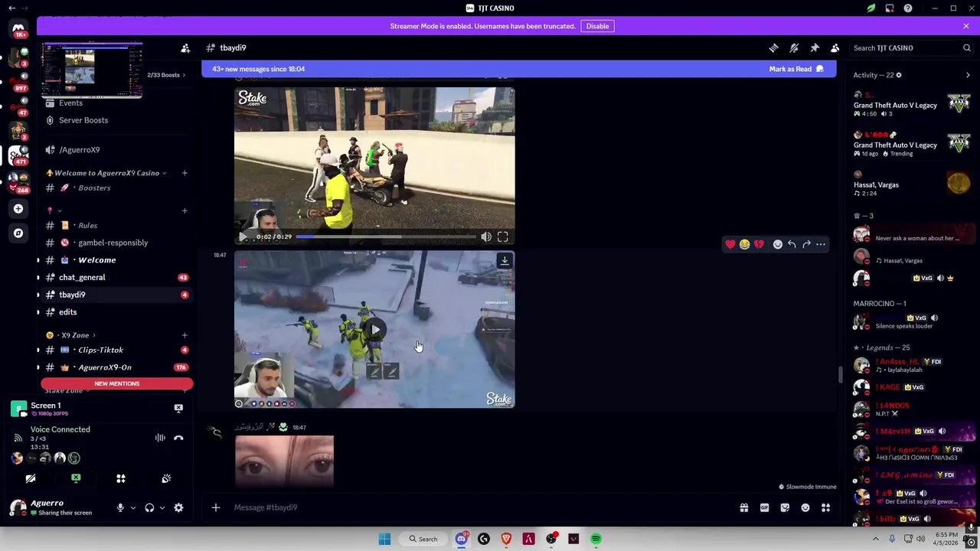Click Mark as Read
The width and height of the screenshot is (980, 551).
796,69
